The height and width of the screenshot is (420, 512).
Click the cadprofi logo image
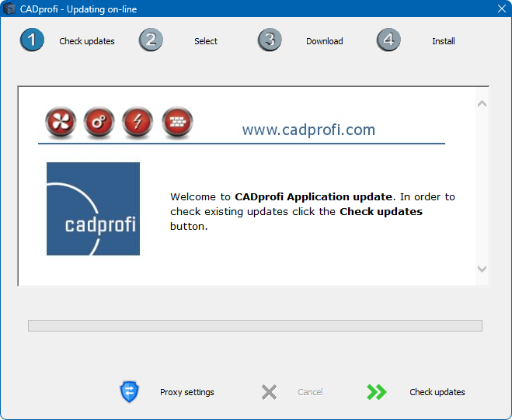point(93,209)
